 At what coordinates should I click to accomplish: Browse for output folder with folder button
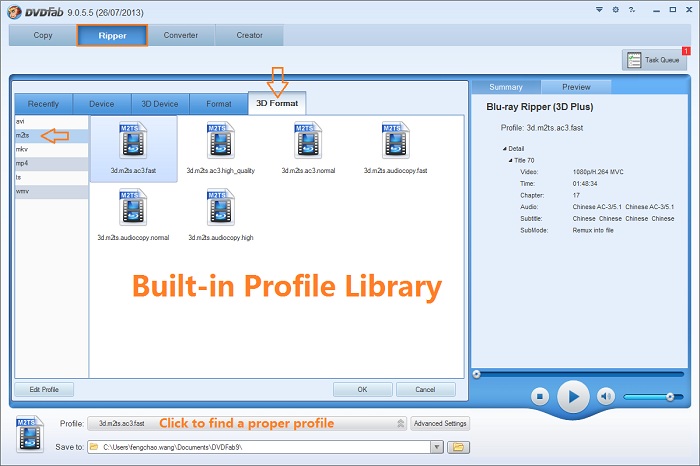click(458, 447)
